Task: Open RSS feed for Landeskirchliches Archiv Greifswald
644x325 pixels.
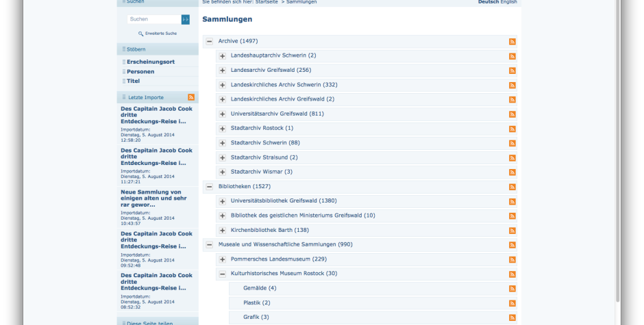Action: pyautogui.click(x=512, y=100)
